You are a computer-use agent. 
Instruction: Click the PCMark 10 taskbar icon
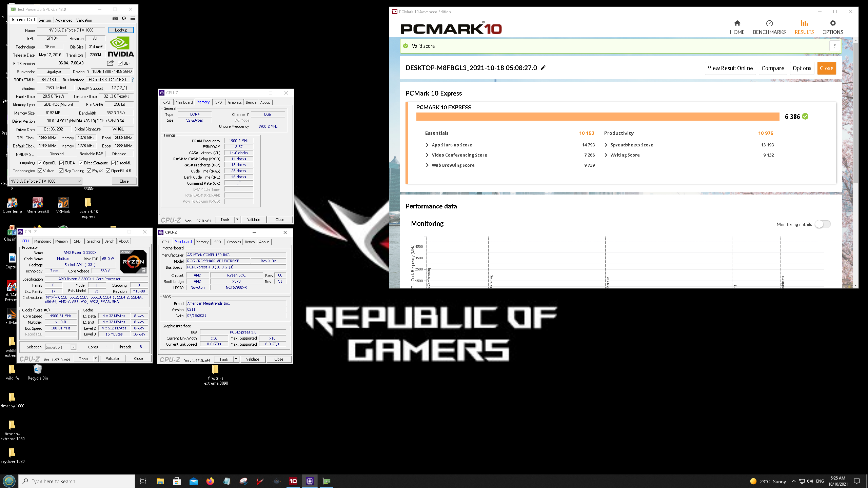coord(293,481)
